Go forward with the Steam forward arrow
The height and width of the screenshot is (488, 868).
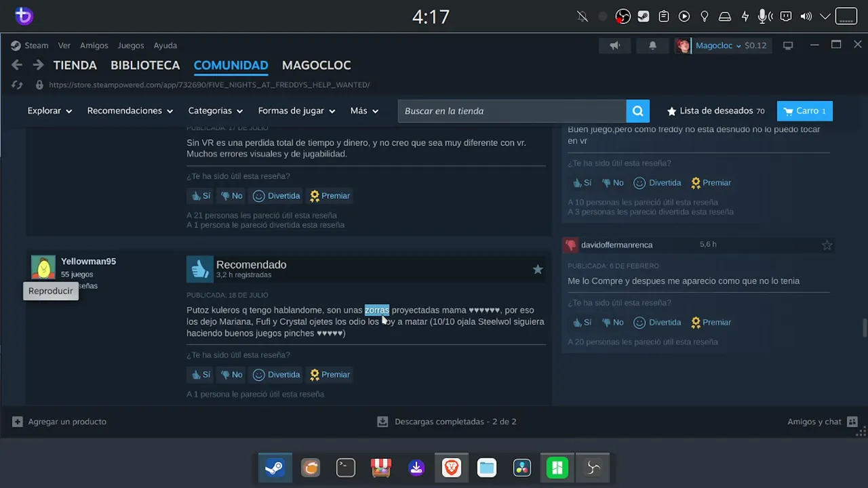click(39, 65)
